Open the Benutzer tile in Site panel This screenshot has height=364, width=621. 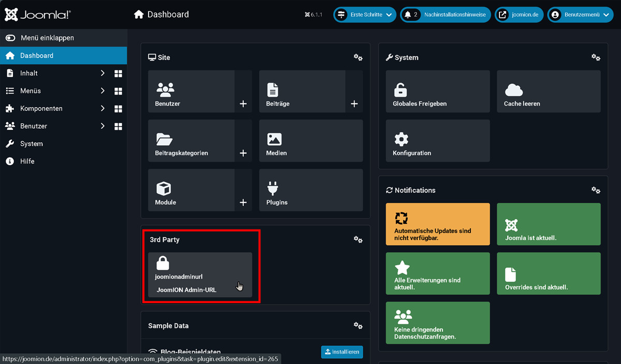[x=191, y=91]
